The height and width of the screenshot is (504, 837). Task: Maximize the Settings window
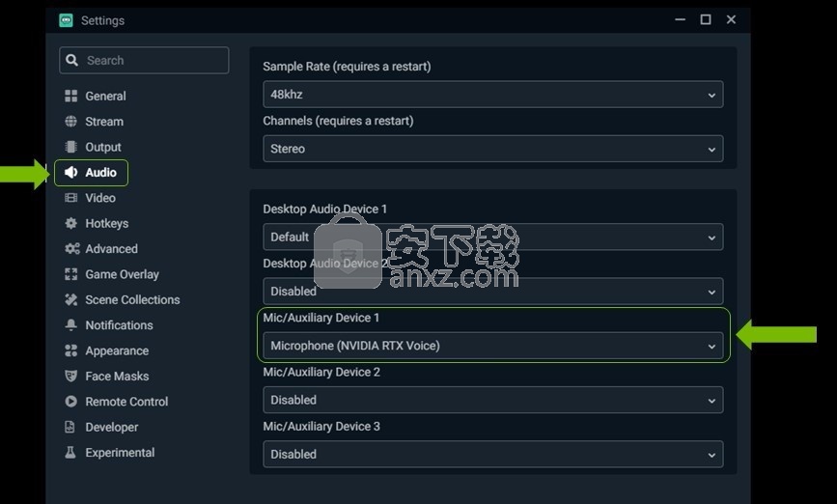pyautogui.click(x=706, y=19)
